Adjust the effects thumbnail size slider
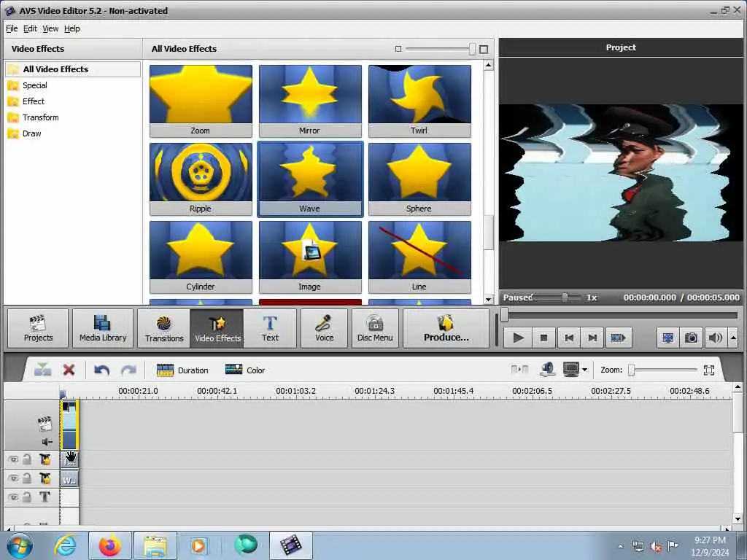 (x=472, y=49)
